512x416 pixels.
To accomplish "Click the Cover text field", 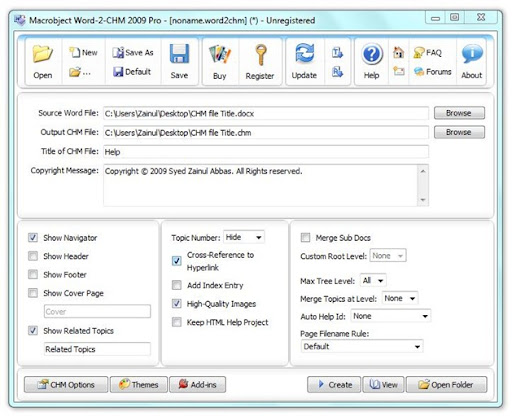I will (x=97, y=311).
